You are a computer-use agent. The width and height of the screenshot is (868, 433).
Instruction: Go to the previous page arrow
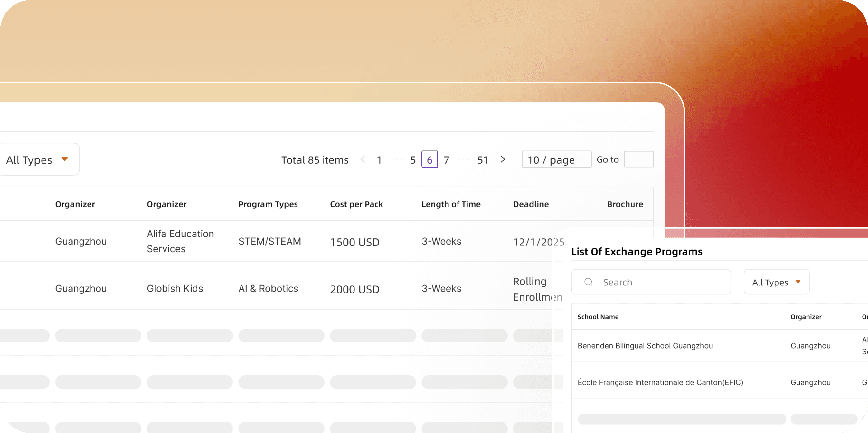[363, 159]
